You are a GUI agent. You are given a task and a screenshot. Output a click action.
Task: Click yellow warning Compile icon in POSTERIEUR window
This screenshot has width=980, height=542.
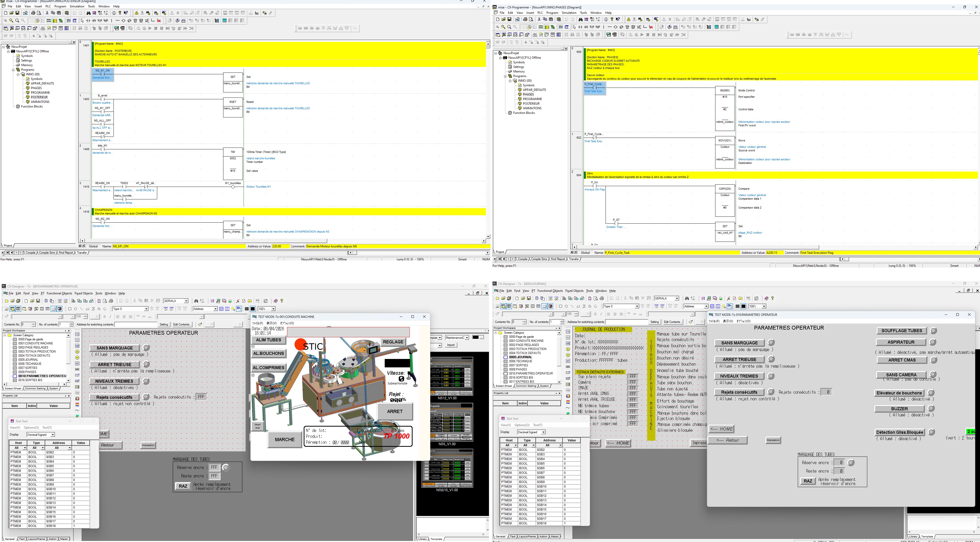[x=136, y=13]
